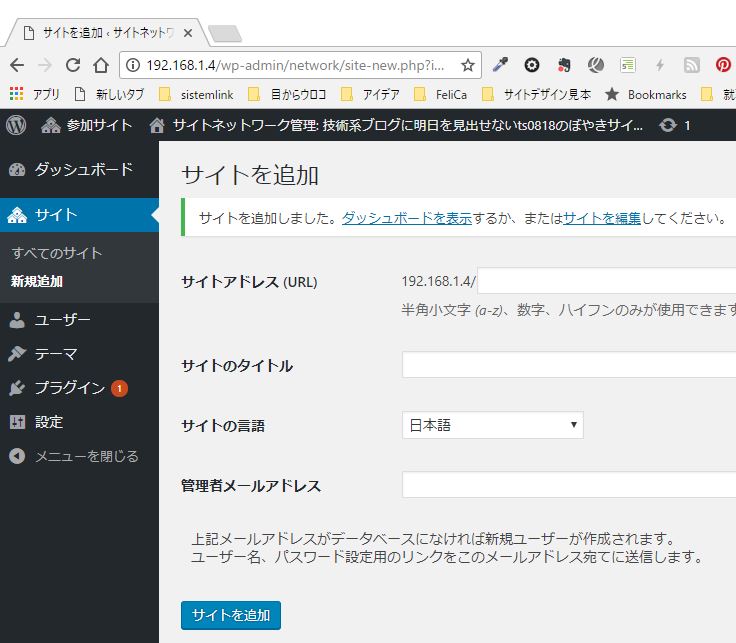Click the サイトを編集 link
The height and width of the screenshot is (643, 736).
tap(601, 218)
